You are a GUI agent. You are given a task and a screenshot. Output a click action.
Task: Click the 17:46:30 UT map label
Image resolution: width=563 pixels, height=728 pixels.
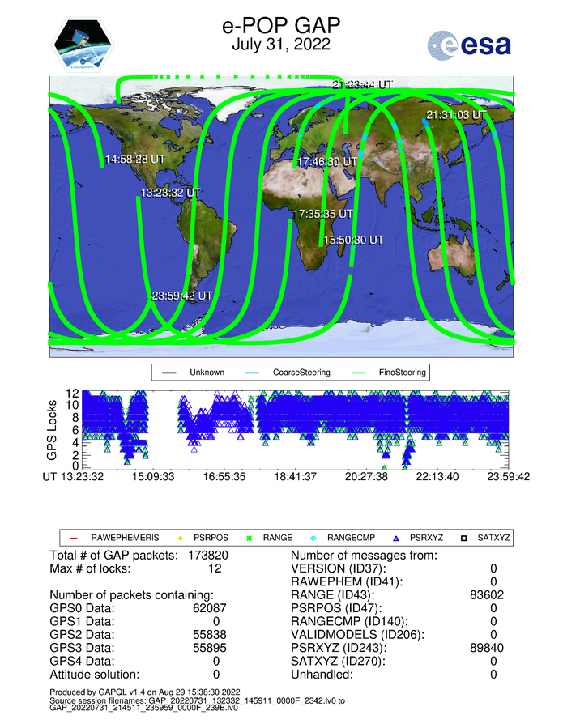click(326, 162)
